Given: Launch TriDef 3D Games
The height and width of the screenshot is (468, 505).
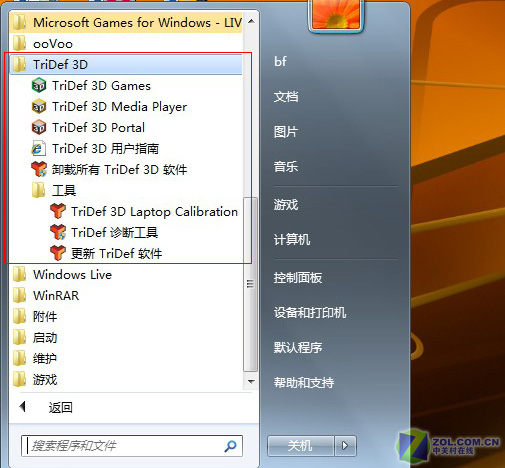Looking at the screenshot, I should [x=101, y=86].
